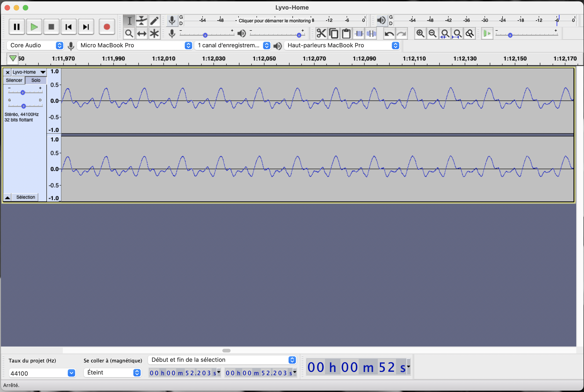Zoom in on the waveform

click(x=420, y=33)
